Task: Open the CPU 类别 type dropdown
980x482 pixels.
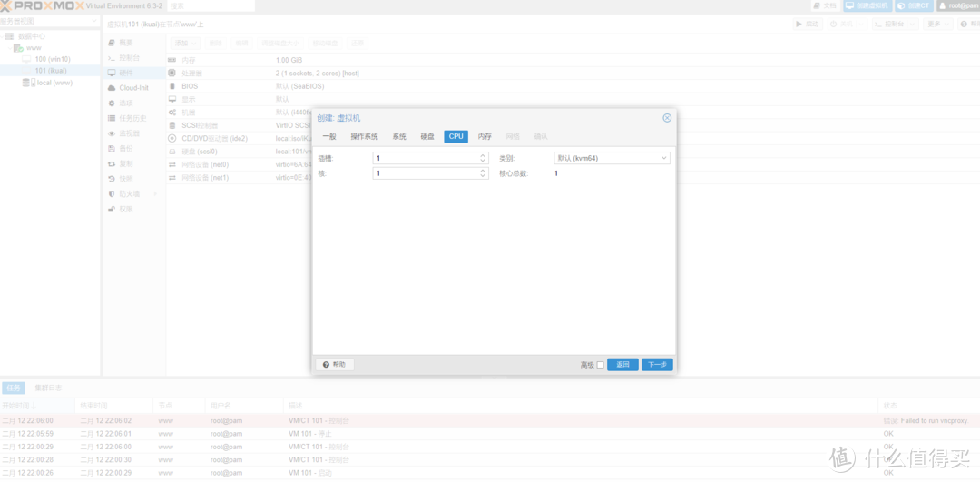Action: (612, 158)
